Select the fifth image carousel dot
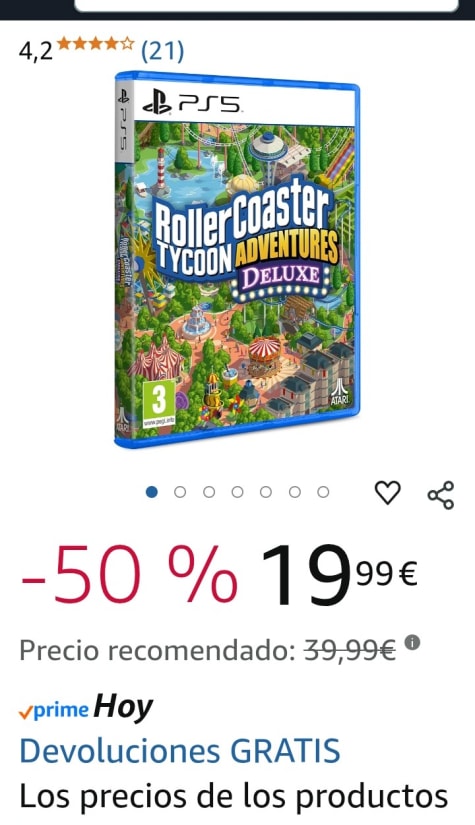This screenshot has height=825, width=475. tap(266, 492)
